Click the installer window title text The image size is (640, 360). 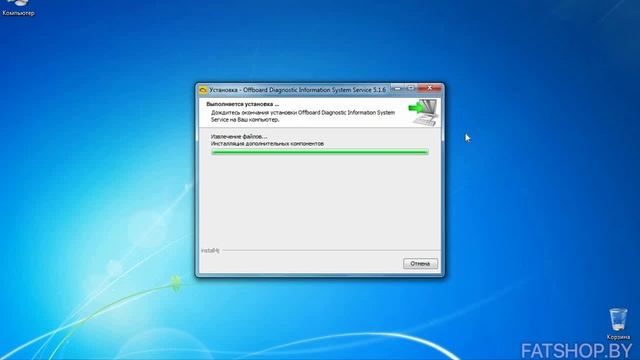[x=297, y=90]
